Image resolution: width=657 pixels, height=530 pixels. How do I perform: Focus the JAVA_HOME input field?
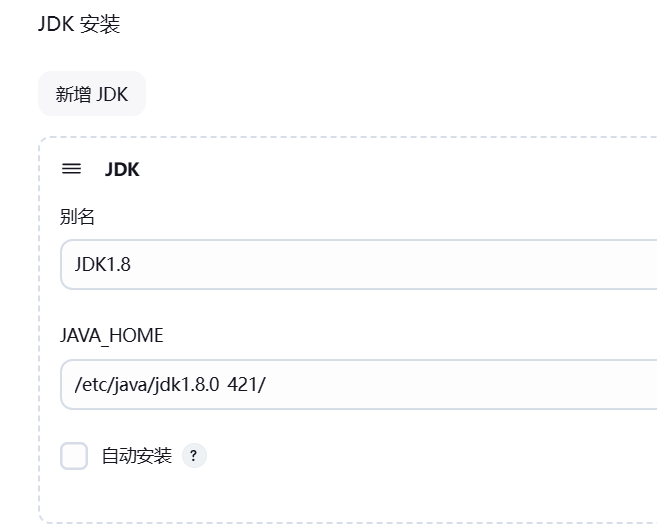coord(359,384)
